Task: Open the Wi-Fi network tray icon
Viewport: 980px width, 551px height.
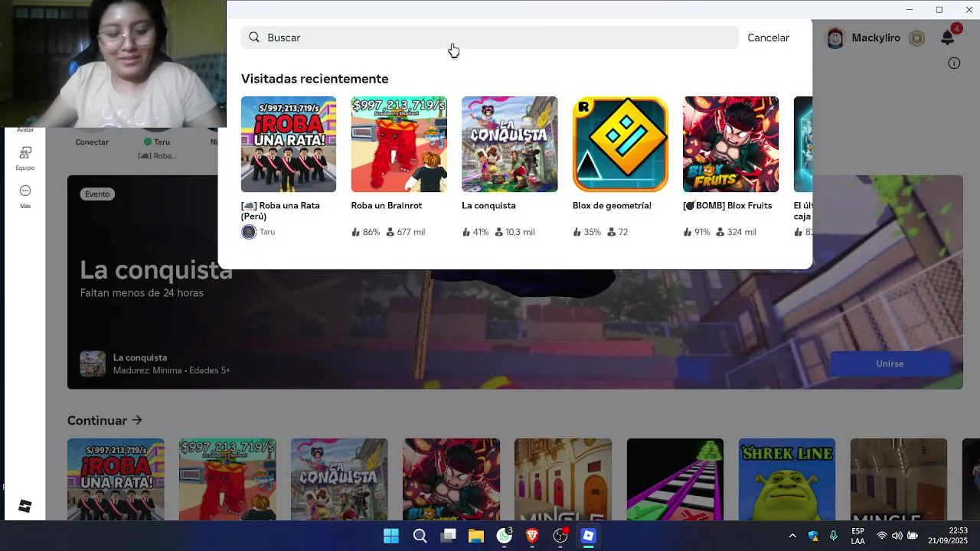Action: tap(882, 536)
